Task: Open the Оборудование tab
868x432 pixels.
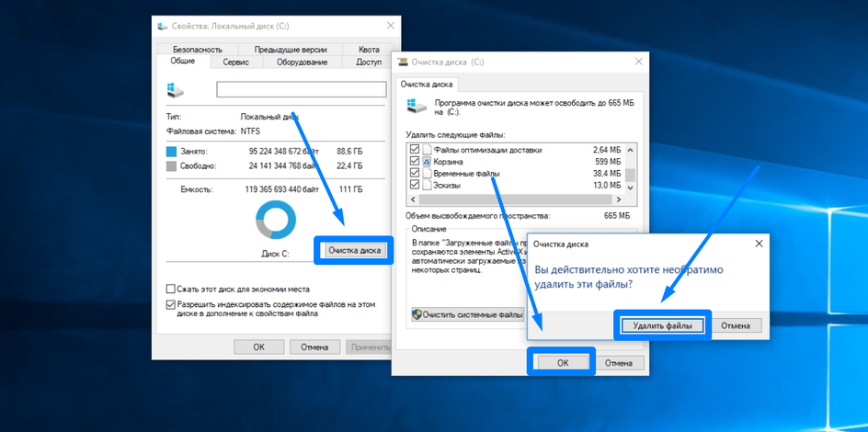Action: [303, 63]
